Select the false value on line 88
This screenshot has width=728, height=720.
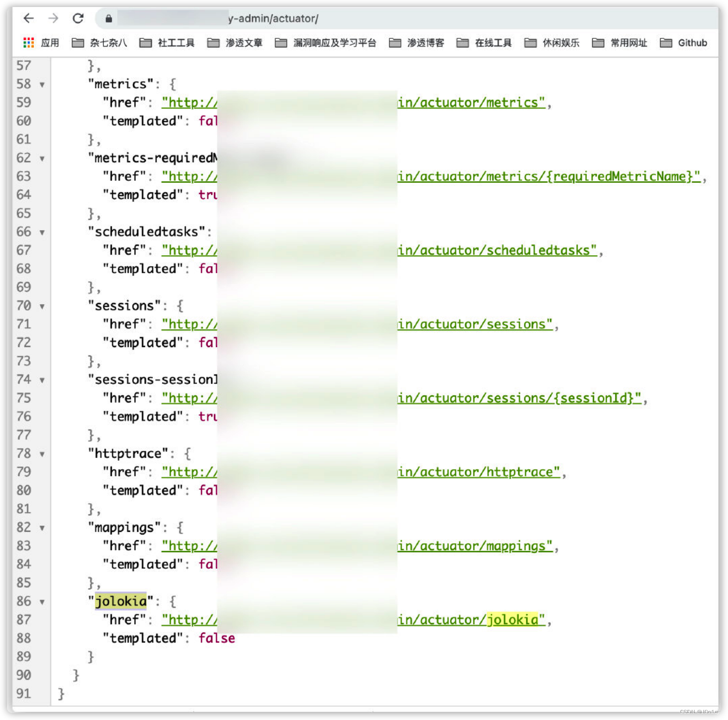217,638
